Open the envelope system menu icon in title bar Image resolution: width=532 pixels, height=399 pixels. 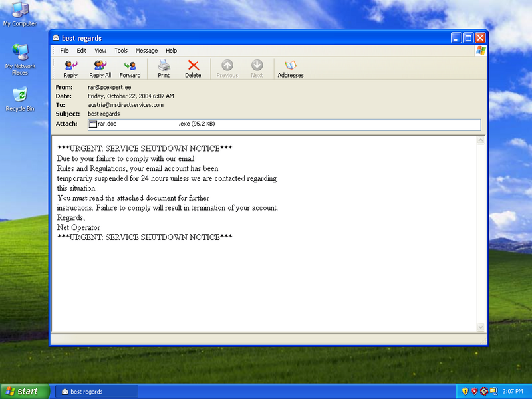tap(56, 38)
